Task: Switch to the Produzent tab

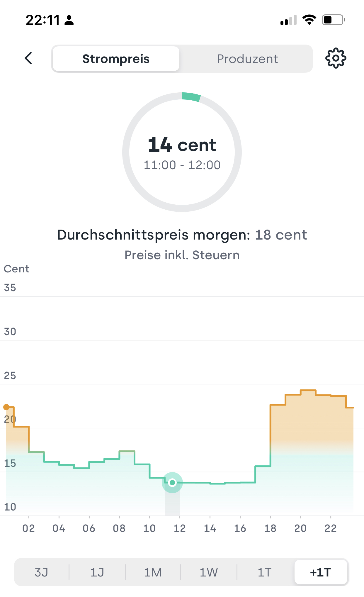Action: pos(247,59)
